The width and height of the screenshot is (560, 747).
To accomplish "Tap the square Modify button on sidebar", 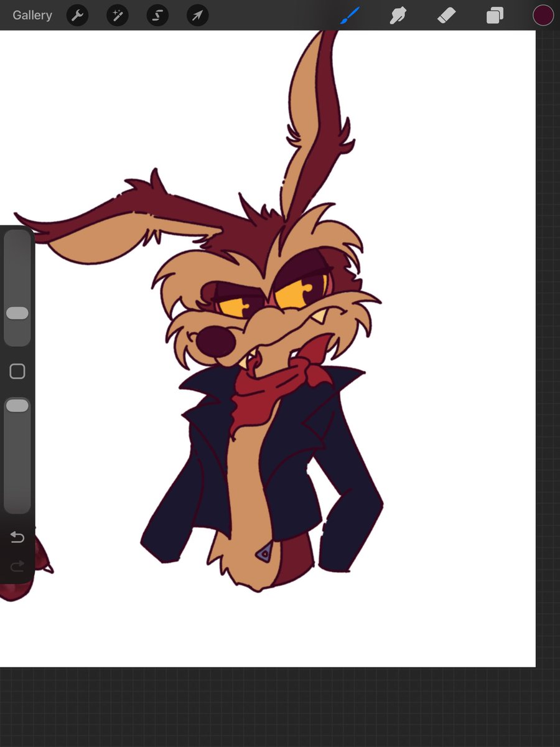I will point(17,372).
